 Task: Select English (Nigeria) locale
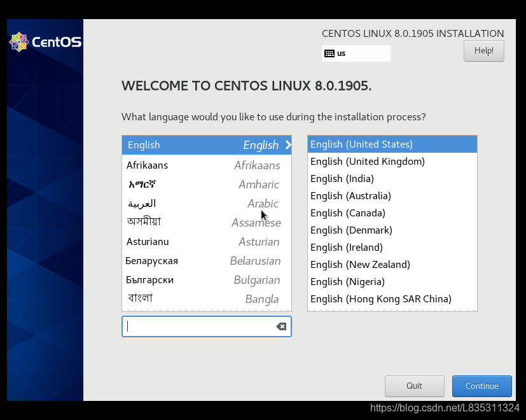(x=392, y=282)
